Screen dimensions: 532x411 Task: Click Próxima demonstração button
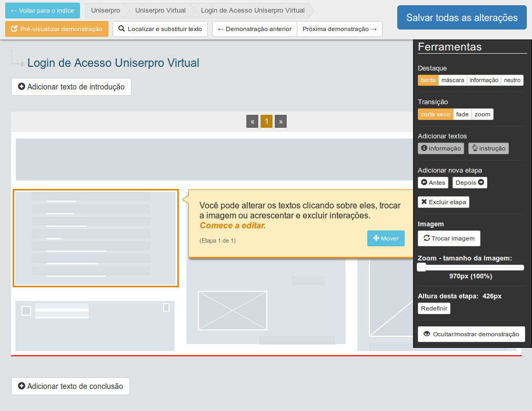coord(339,29)
